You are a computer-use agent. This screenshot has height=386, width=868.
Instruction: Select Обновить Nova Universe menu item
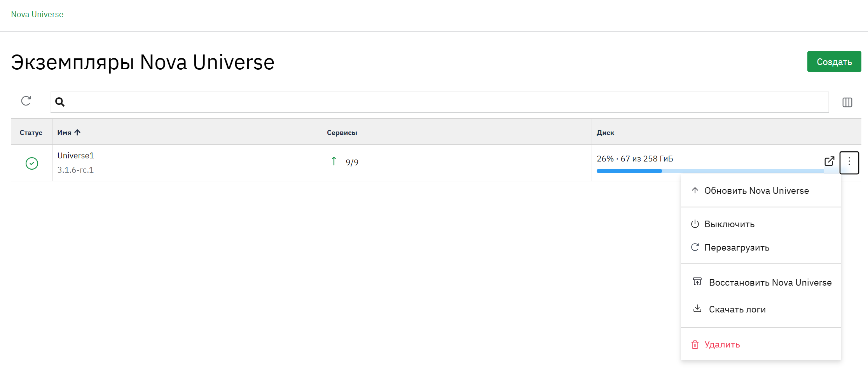click(x=761, y=191)
